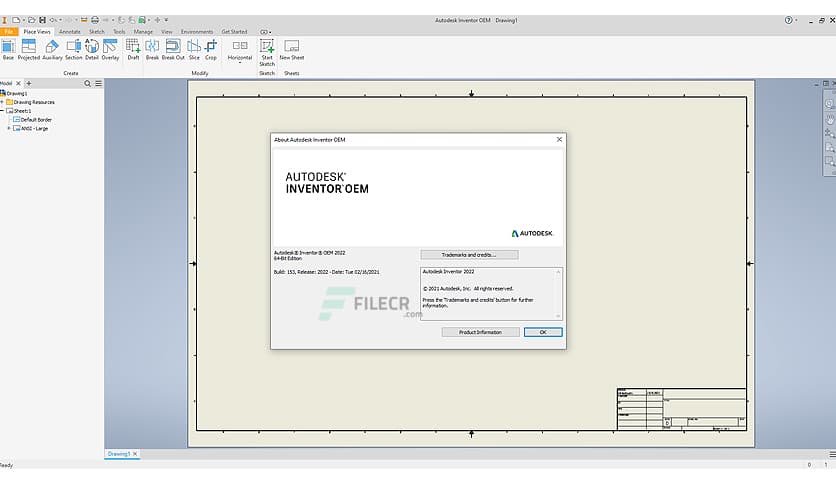Select the Auxiliary view tool

pos(52,49)
